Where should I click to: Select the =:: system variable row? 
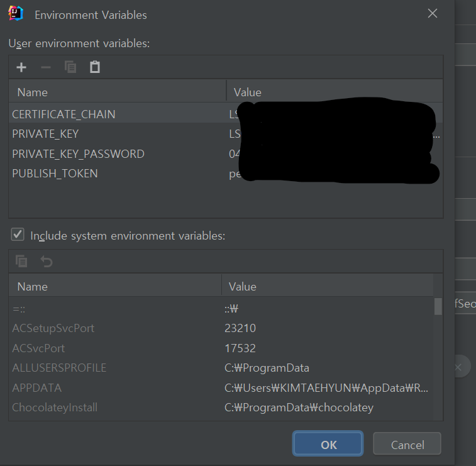coord(221,309)
